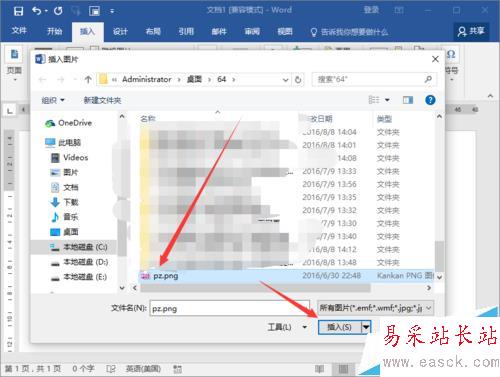Switch to the 视图 tab
This screenshot has height=377, width=500.
(285, 32)
